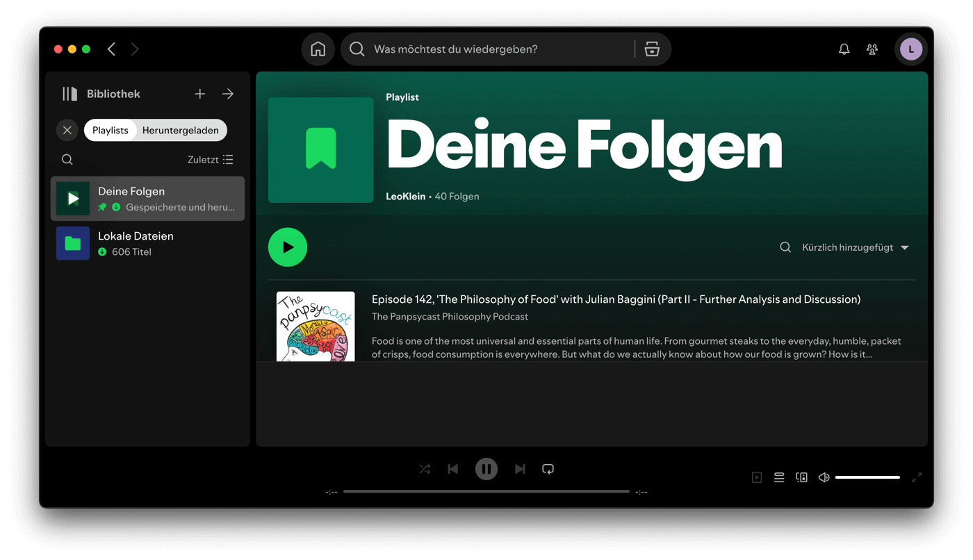Image resolution: width=973 pixels, height=560 pixels.
Task: Select the Playlists filter chip
Action: tap(111, 130)
